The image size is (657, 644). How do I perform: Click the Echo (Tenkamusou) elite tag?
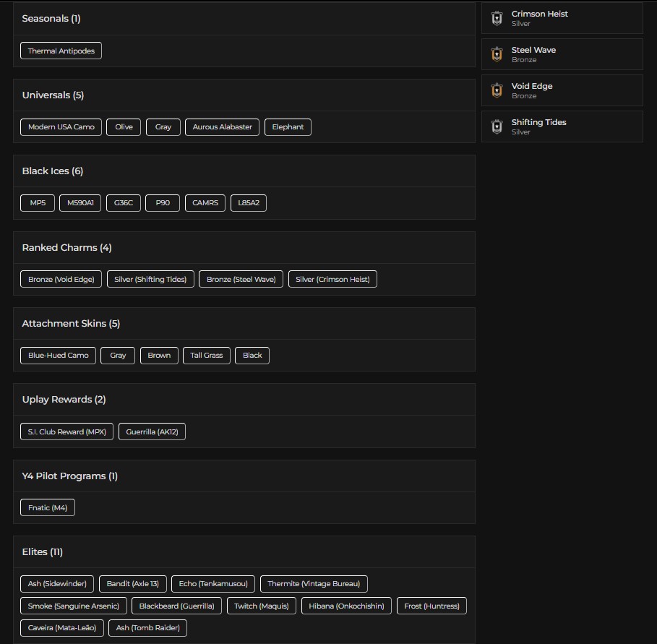tap(213, 584)
